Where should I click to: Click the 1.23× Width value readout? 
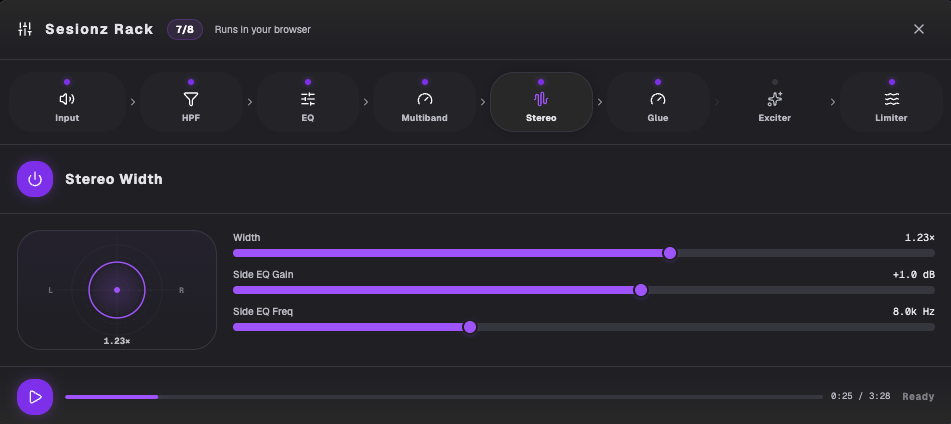tap(919, 238)
